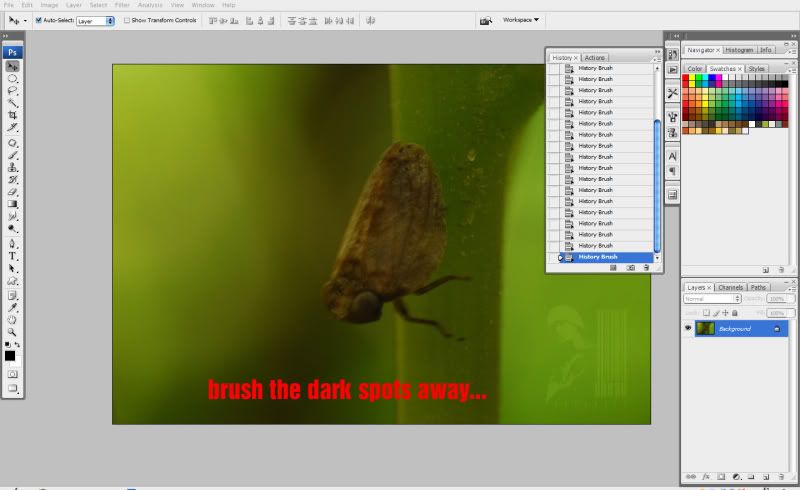
Task: Set history brush source on selected state
Action: pyautogui.click(x=554, y=257)
